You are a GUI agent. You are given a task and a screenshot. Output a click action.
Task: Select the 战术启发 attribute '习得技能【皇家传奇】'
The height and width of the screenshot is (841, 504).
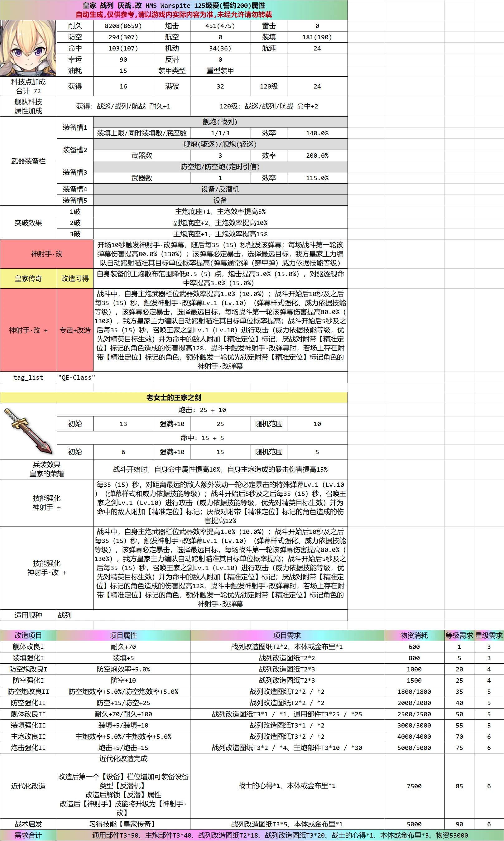[x=123, y=824]
